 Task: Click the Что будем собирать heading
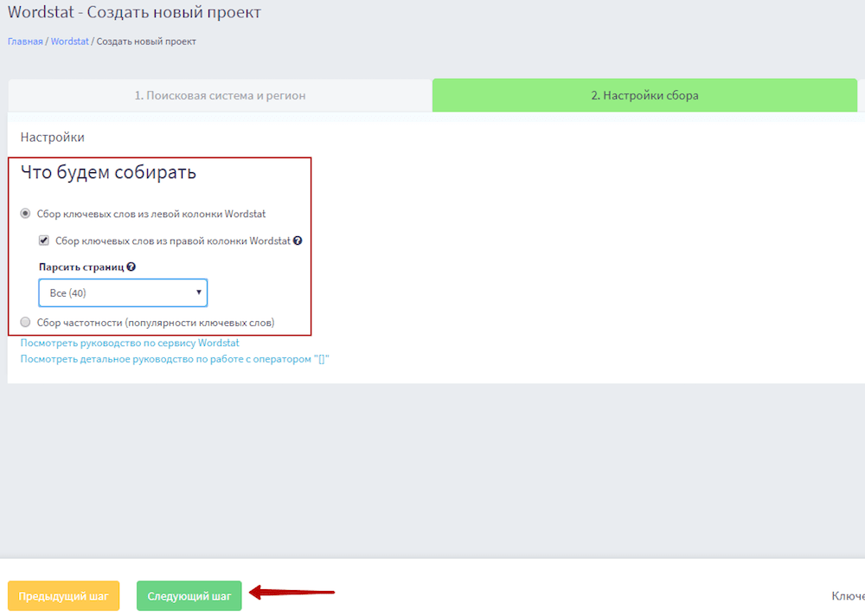point(108,172)
